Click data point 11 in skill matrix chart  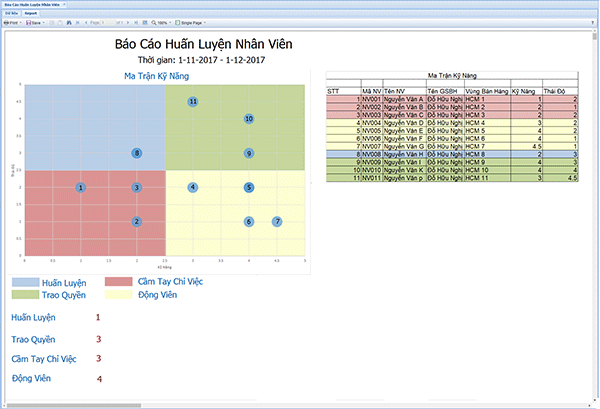tap(192, 102)
